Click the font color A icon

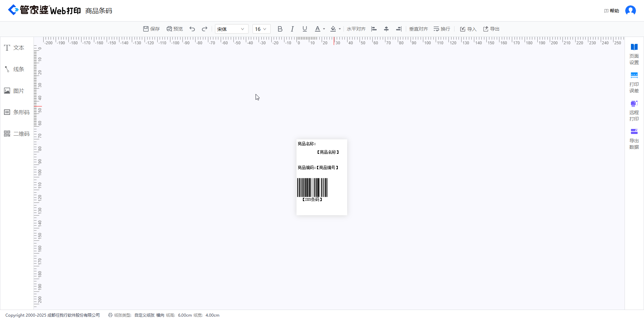point(317,29)
